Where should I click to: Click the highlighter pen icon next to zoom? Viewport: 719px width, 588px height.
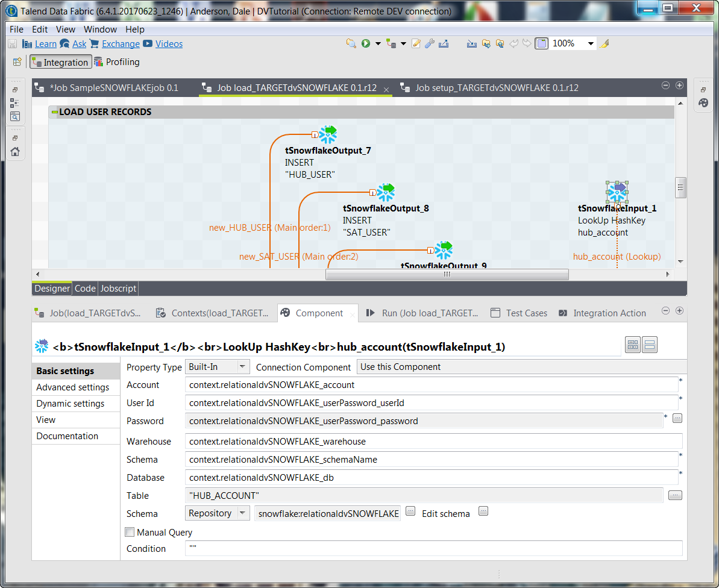605,43
